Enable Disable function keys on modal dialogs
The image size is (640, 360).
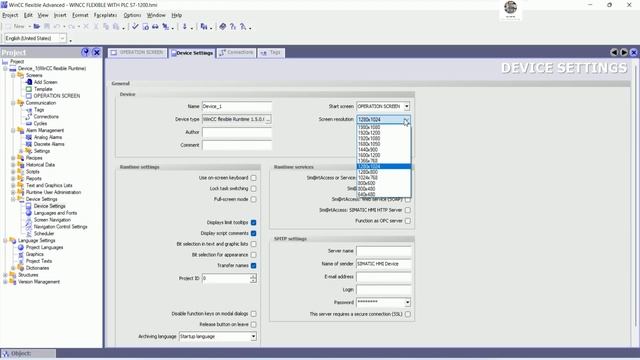click(253, 314)
